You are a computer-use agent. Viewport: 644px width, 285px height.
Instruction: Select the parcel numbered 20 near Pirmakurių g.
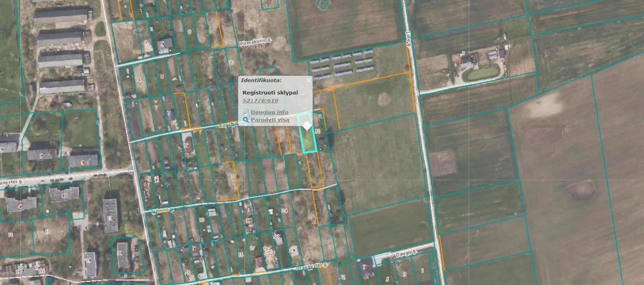click(231, 63)
